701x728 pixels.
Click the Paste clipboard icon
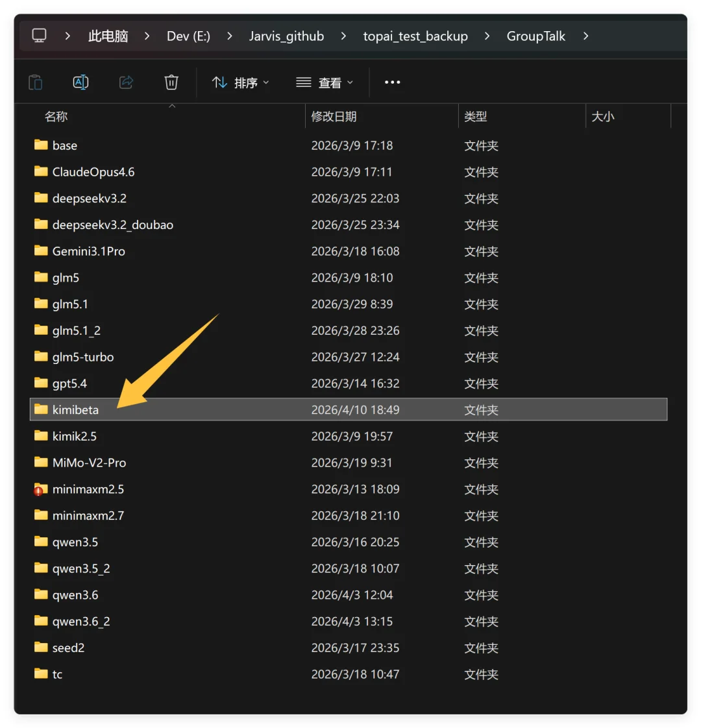click(x=36, y=82)
